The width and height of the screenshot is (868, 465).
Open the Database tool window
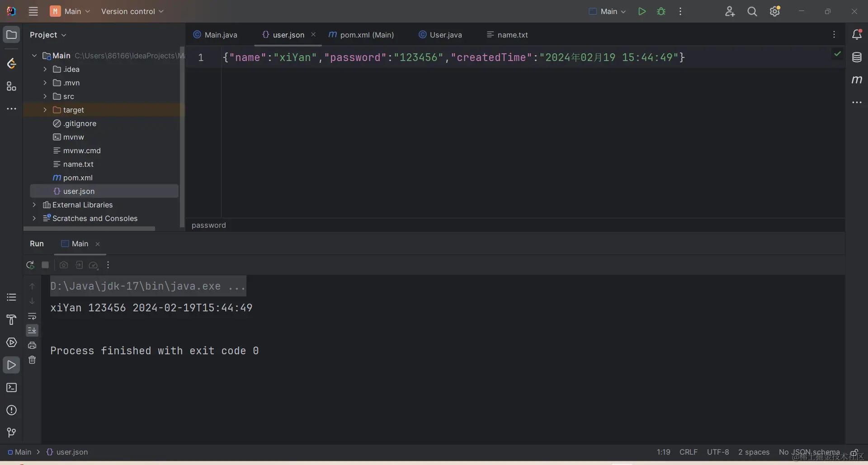(857, 57)
